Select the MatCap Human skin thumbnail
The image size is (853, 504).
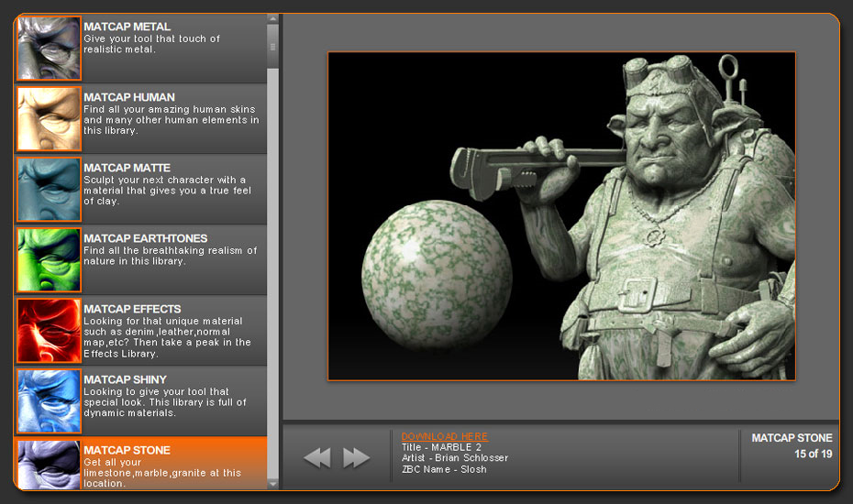49,119
